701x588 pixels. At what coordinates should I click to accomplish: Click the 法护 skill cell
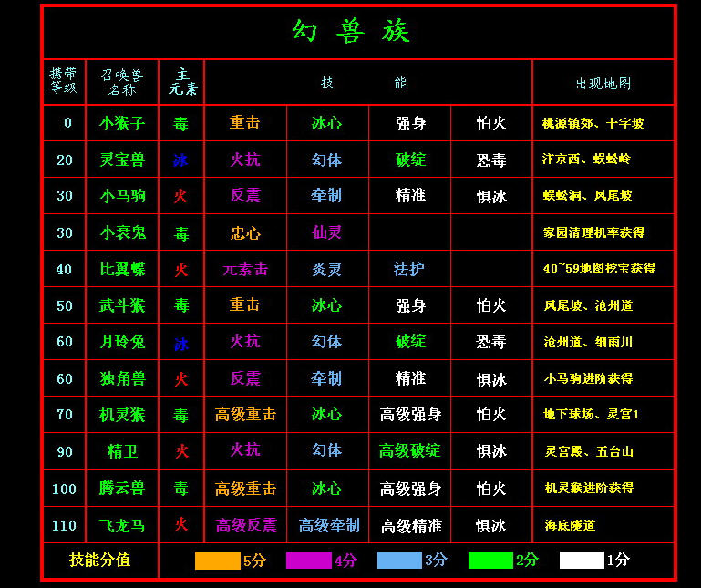[x=408, y=269]
